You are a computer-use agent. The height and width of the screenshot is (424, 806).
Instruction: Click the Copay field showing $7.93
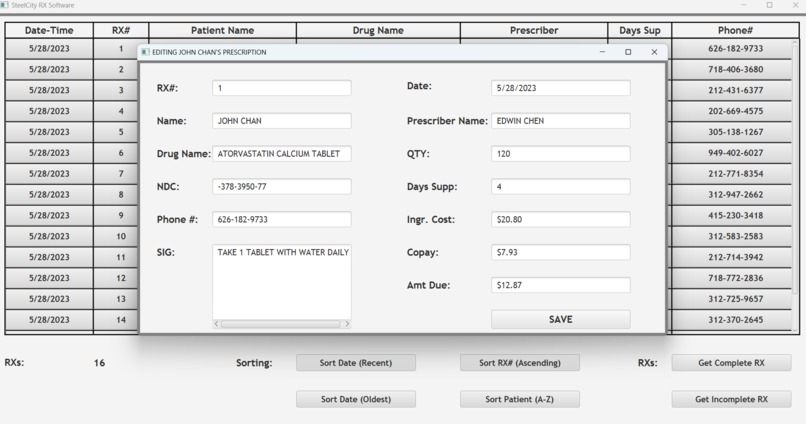(x=561, y=252)
